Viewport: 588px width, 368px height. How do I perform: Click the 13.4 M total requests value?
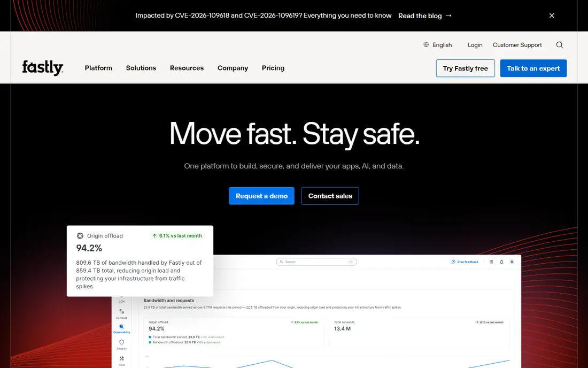[342, 328]
